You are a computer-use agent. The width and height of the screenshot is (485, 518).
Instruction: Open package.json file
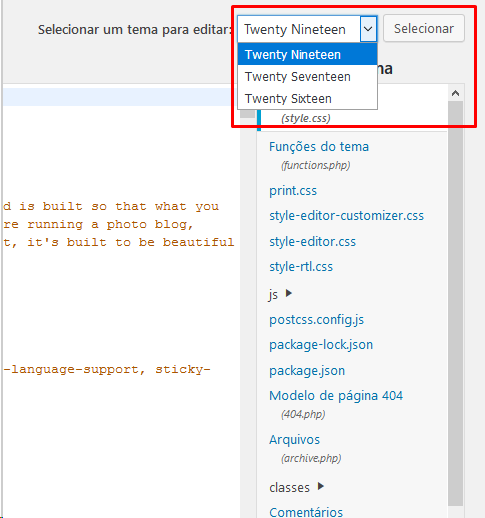(307, 371)
